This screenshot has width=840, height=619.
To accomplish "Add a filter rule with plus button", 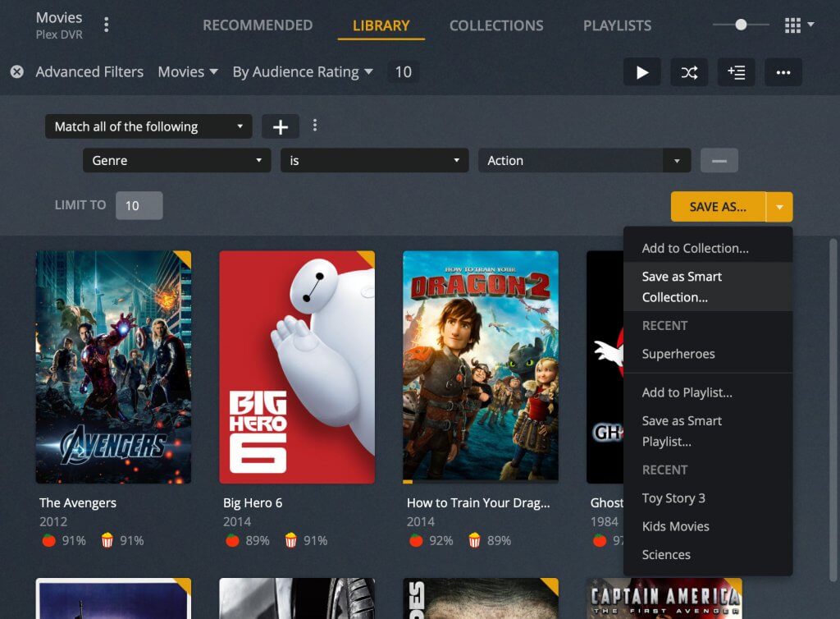I will (x=281, y=126).
